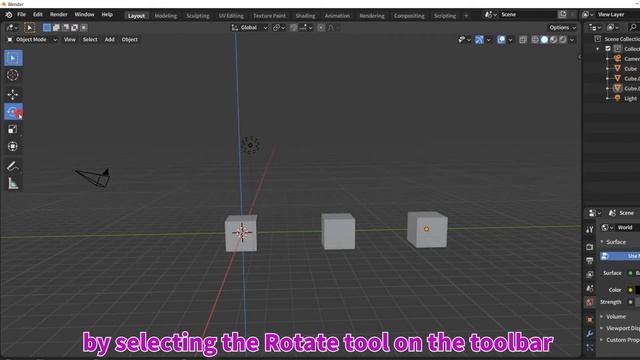Image resolution: width=640 pixels, height=360 pixels.
Task: Toggle snapping magnet button
Action: [x=293, y=27]
